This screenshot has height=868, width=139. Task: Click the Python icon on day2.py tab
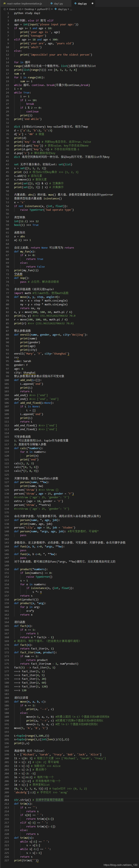tap(75, 3)
